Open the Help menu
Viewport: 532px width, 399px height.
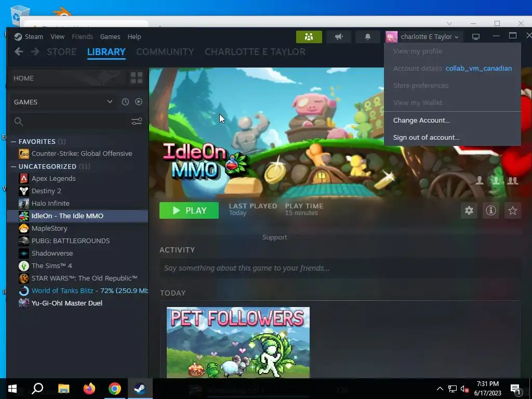point(134,37)
